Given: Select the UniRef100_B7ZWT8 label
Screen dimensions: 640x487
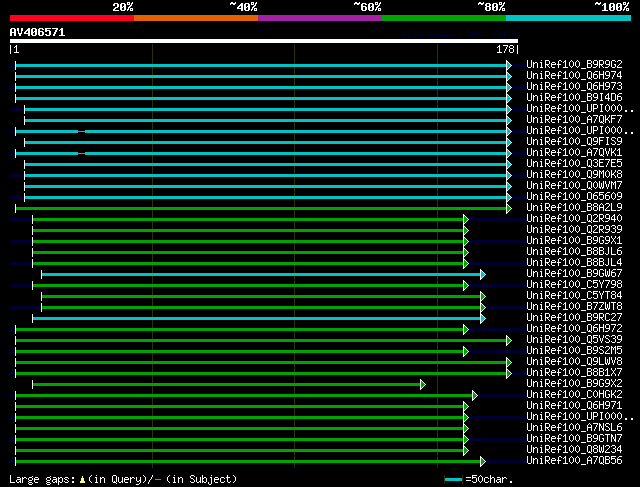Looking at the screenshot, I should [574, 307].
